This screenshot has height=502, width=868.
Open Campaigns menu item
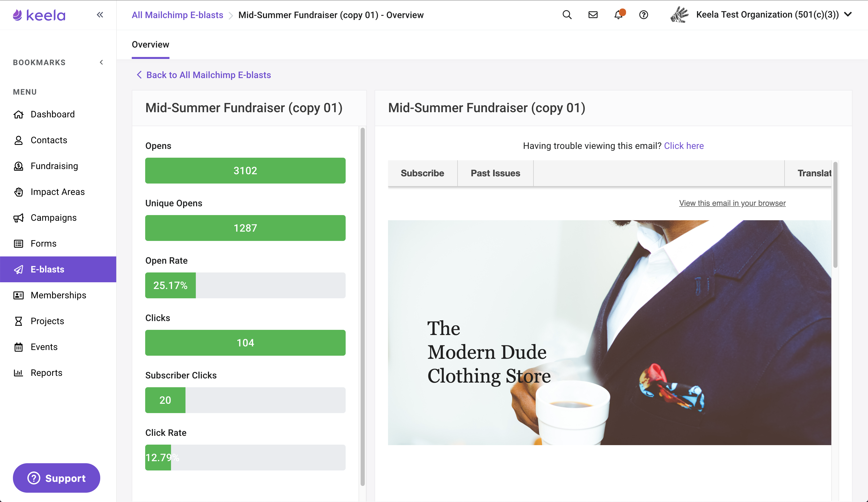(58, 218)
